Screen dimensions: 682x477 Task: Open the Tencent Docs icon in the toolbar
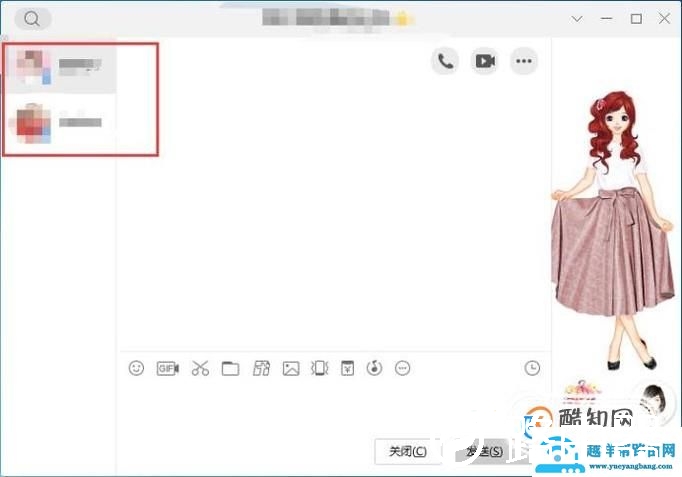pos(261,368)
